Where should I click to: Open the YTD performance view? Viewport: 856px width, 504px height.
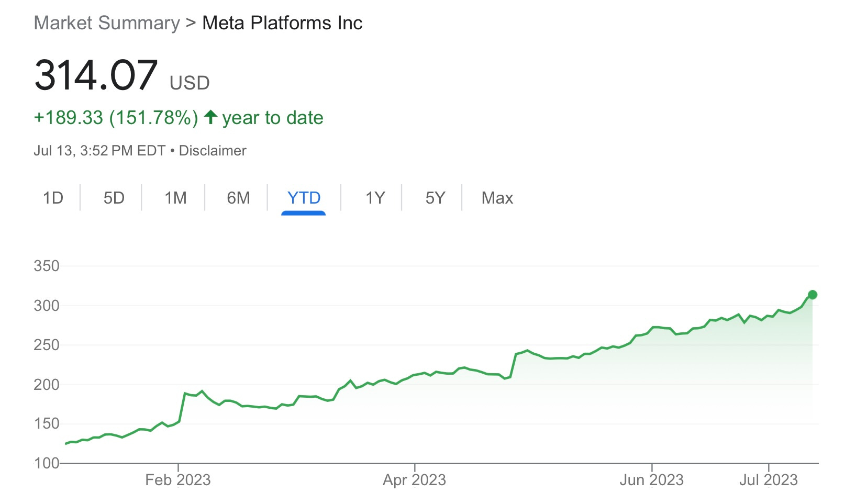click(304, 198)
